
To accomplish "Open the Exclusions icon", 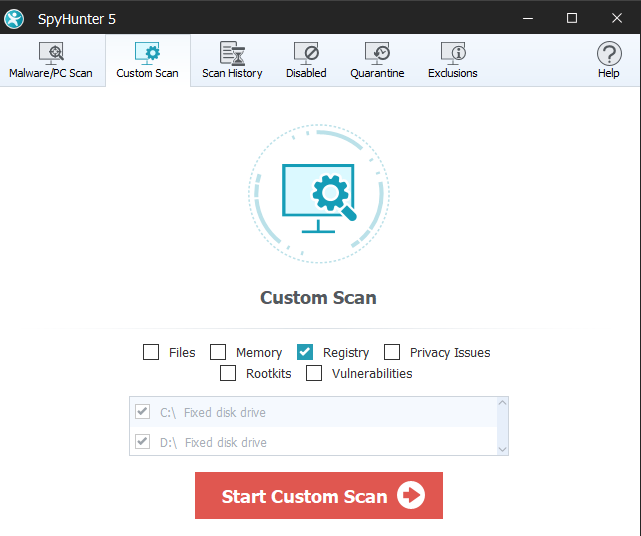I will [x=453, y=53].
